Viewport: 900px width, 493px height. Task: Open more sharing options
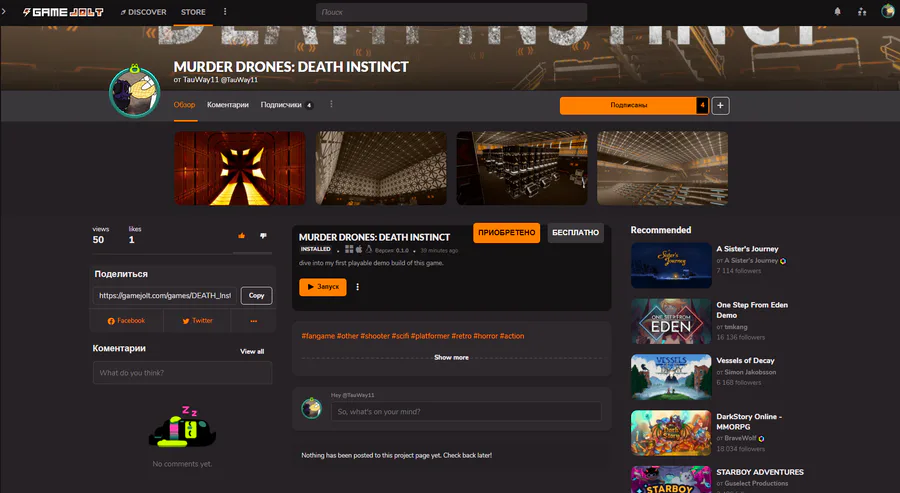[x=253, y=321]
